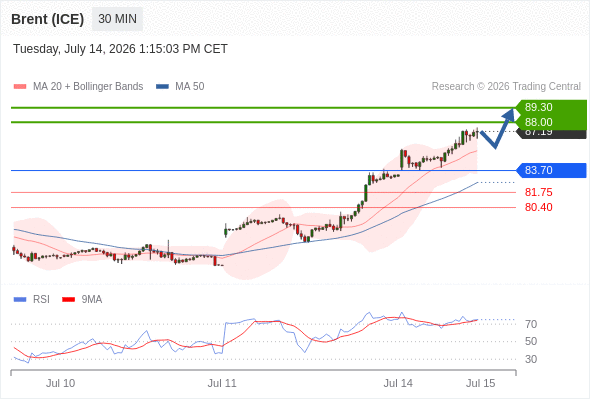Click the MA 20 Bollinger Bands legend swatch
The image size is (590, 400).
coord(20,87)
